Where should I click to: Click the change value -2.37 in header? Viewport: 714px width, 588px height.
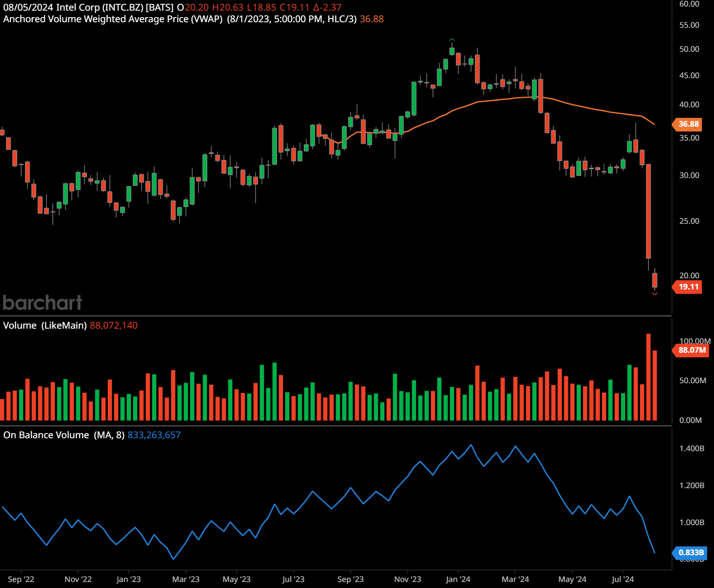point(331,7)
